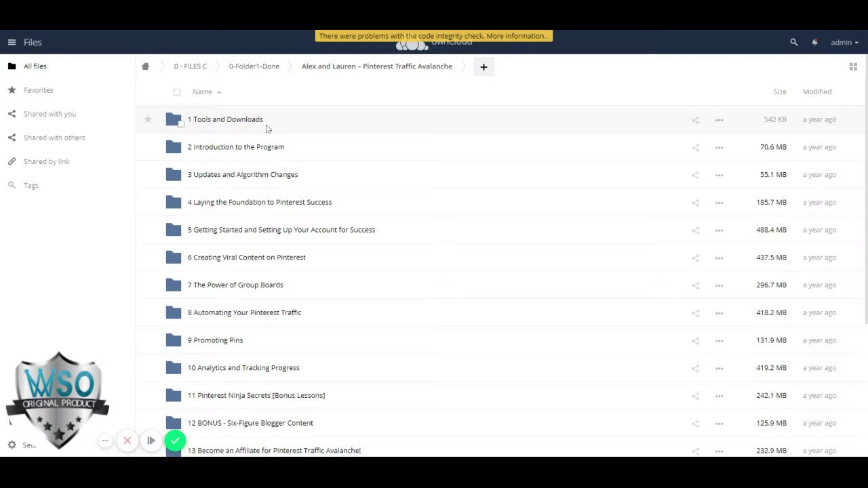Share 7 The Power of Group Boards
Screen dimensions: 868x488
pyautogui.click(x=695, y=285)
